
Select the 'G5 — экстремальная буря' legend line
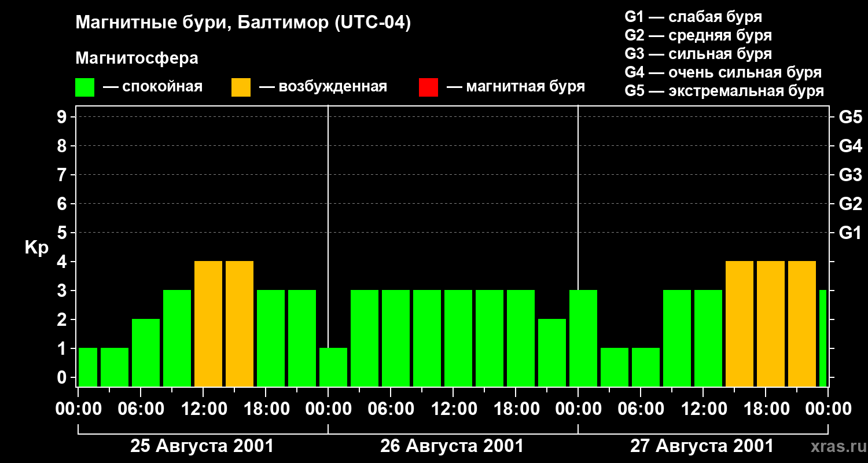tap(724, 91)
